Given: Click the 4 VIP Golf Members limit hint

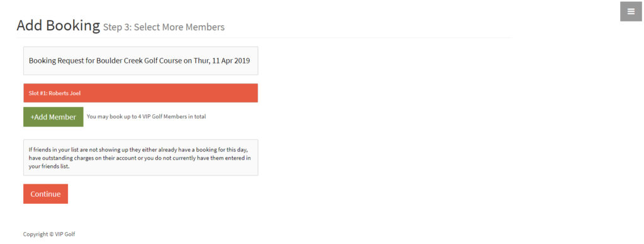Looking at the screenshot, I should 146,117.
